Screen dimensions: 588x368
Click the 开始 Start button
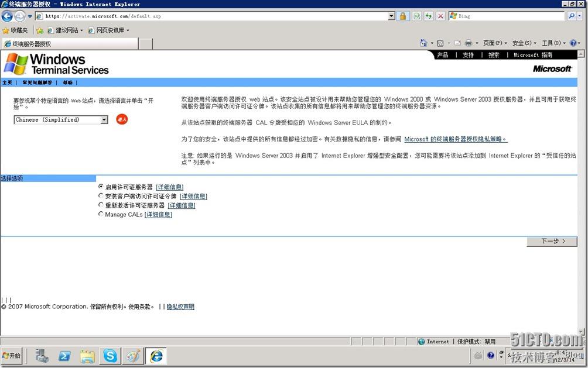pos(12,356)
